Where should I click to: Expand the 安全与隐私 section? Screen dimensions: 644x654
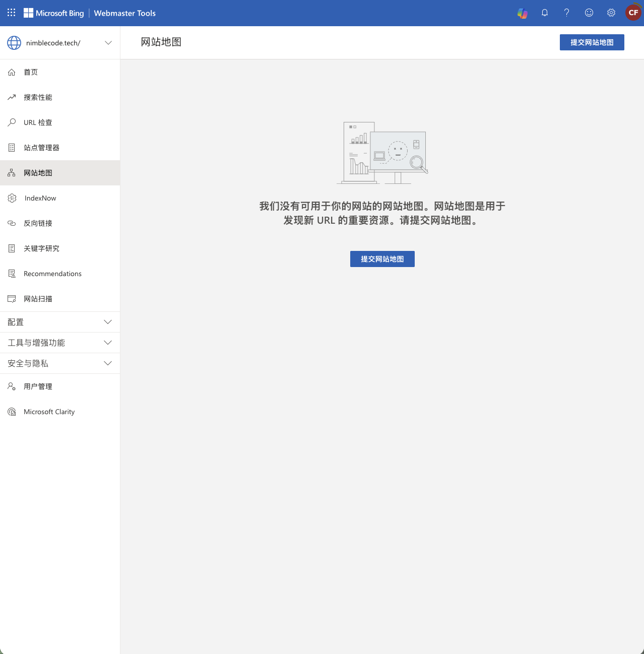click(60, 363)
